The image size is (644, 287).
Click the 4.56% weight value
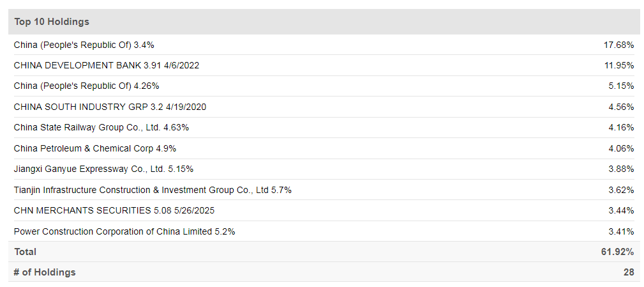click(x=621, y=107)
